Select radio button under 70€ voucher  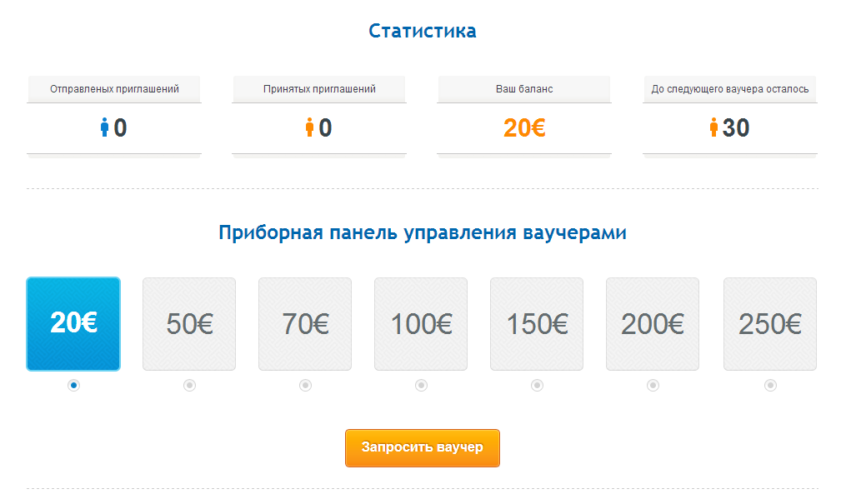(x=305, y=385)
